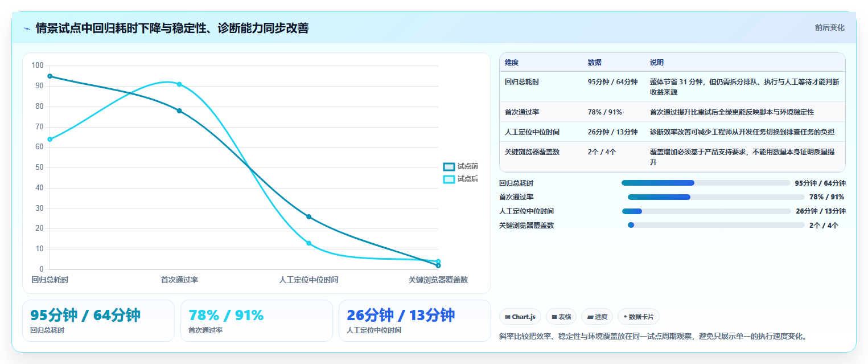868x364 pixels.
Task: Click the 试点前 data point at 78
Action: (x=179, y=111)
